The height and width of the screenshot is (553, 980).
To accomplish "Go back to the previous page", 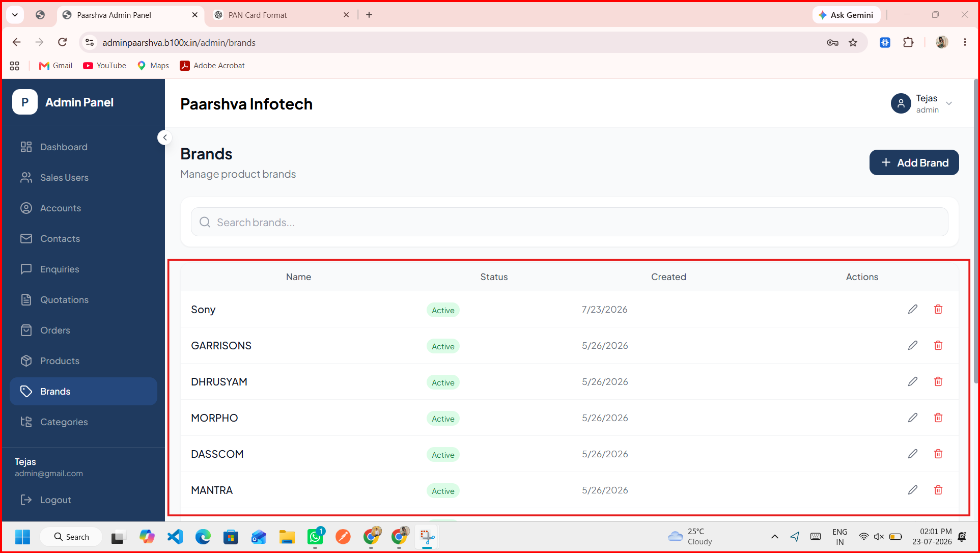I will point(17,42).
